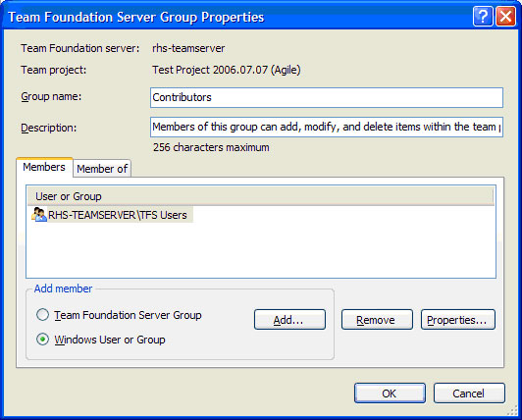Sort by the User or Group column header
522x420 pixels.
[260, 196]
